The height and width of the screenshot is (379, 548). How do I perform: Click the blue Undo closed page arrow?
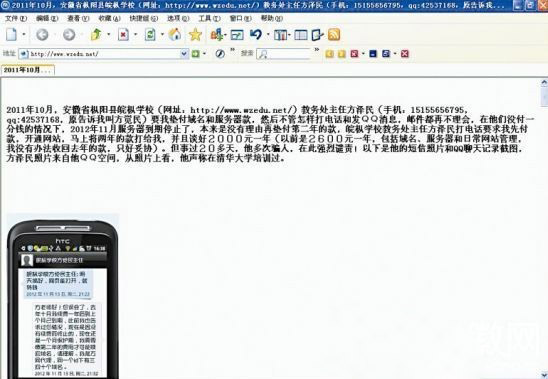pyautogui.click(x=256, y=34)
